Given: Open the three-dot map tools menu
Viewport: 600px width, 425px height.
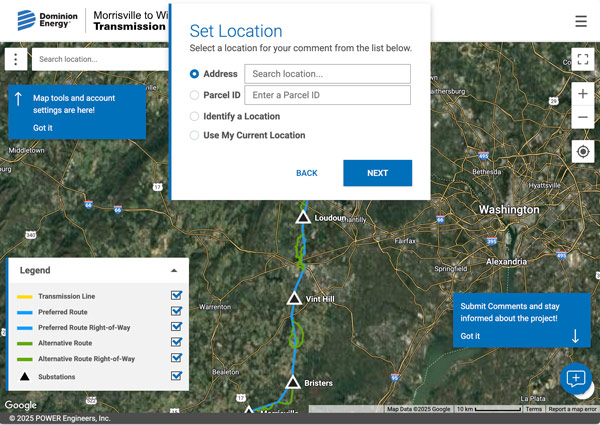Looking at the screenshot, I should click(16, 59).
